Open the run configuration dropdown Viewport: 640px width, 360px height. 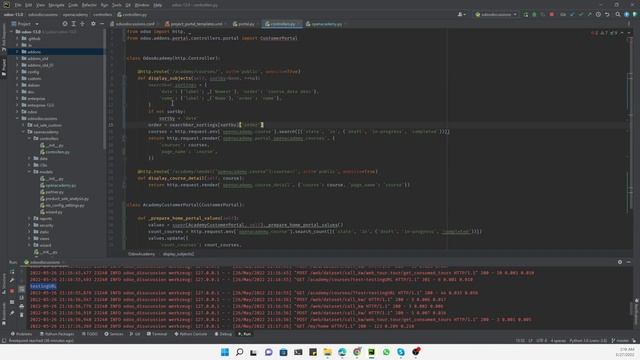click(x=496, y=14)
